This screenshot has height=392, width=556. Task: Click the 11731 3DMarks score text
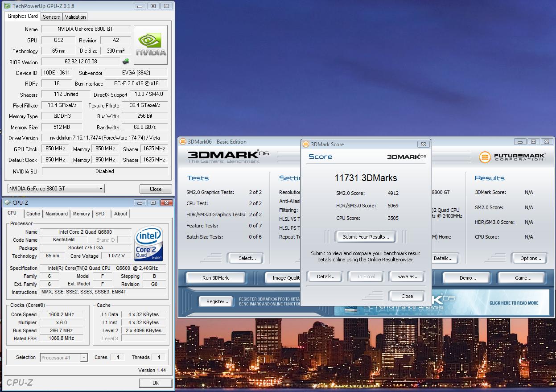(x=366, y=178)
